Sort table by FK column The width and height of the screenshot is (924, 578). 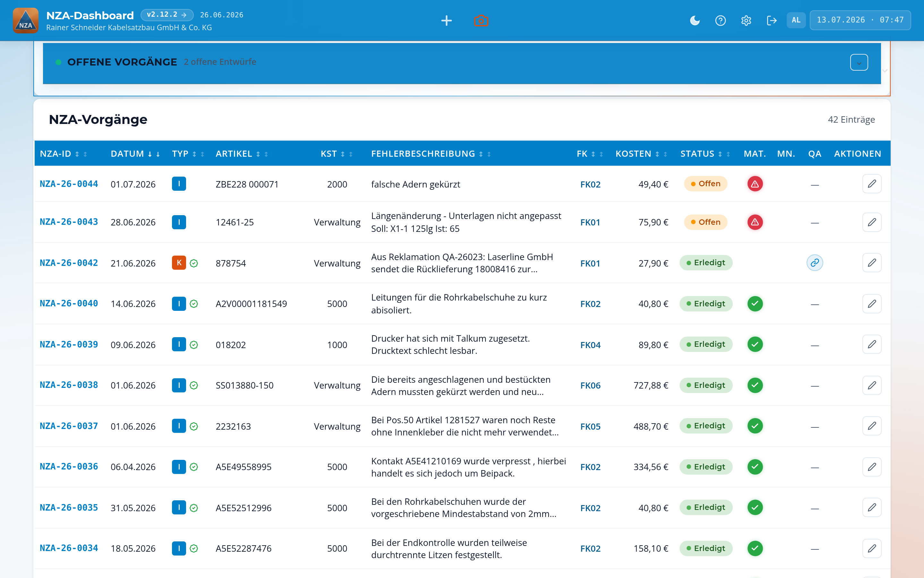tap(590, 154)
